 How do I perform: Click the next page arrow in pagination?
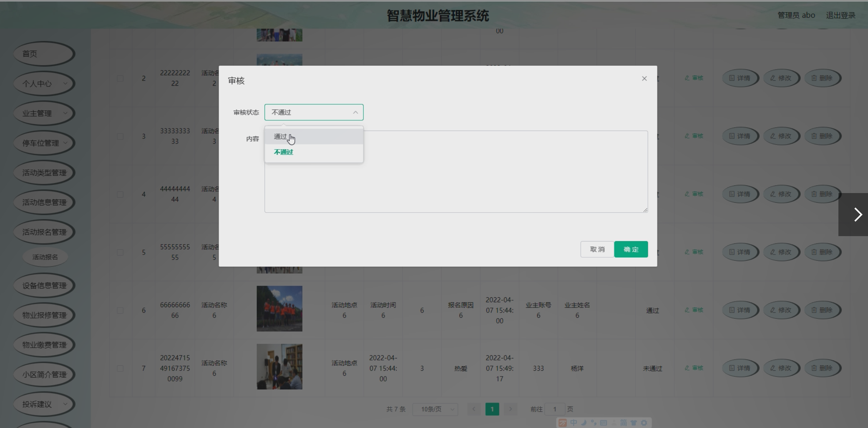(x=510, y=409)
